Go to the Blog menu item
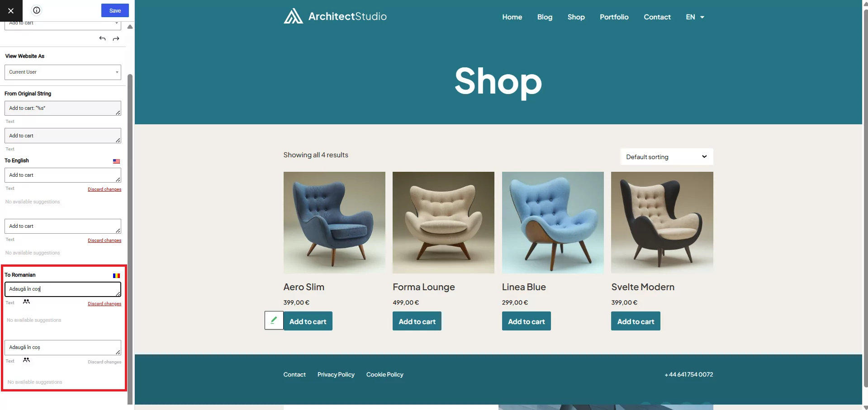868x410 pixels. pyautogui.click(x=545, y=17)
